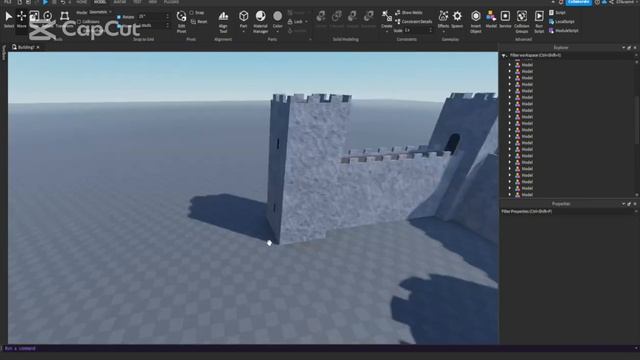The image size is (640, 360).
Task: Click the Filter workspace search field
Action: point(571,56)
